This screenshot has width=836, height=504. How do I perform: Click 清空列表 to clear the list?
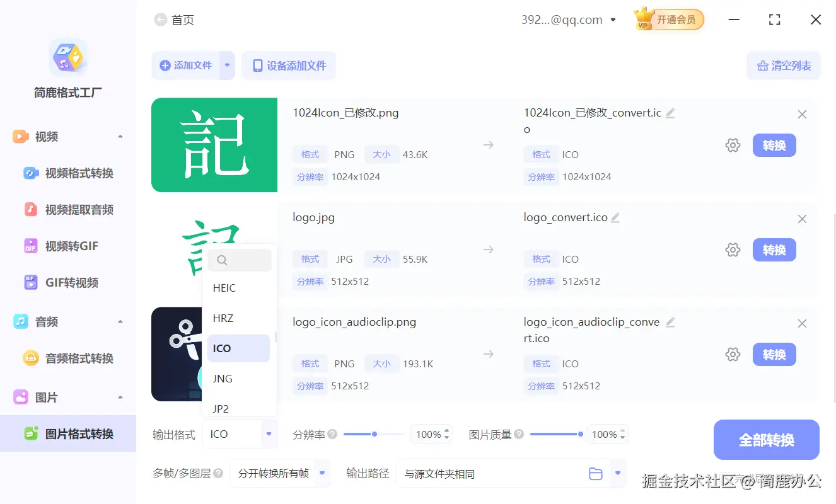pos(784,65)
